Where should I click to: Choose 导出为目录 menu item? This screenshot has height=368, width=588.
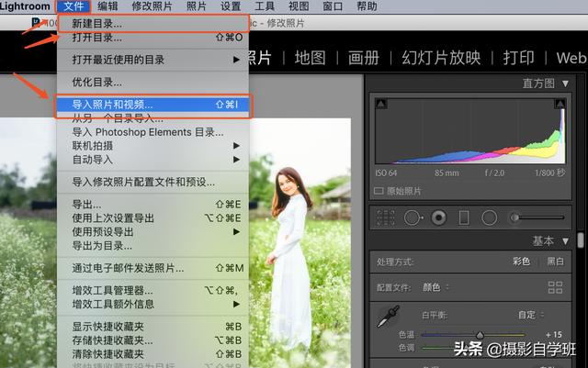tap(153, 246)
